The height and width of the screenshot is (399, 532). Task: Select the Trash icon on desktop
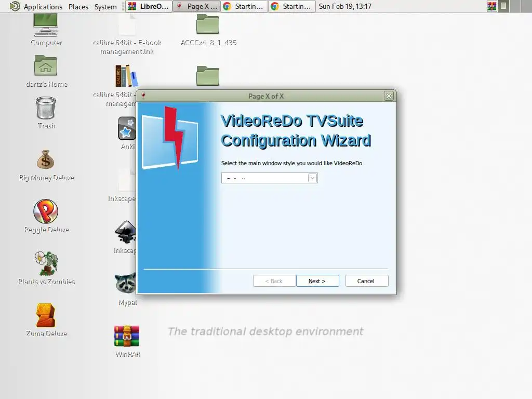(46, 108)
